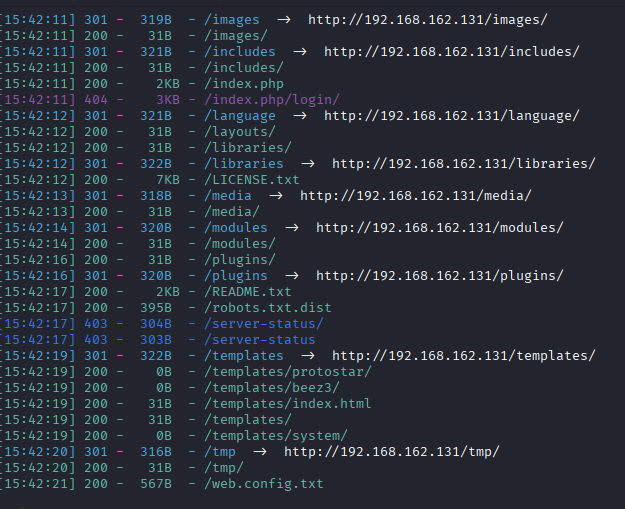Click the /LICENSE.txt path
This screenshot has height=509, width=625.
[252, 179]
